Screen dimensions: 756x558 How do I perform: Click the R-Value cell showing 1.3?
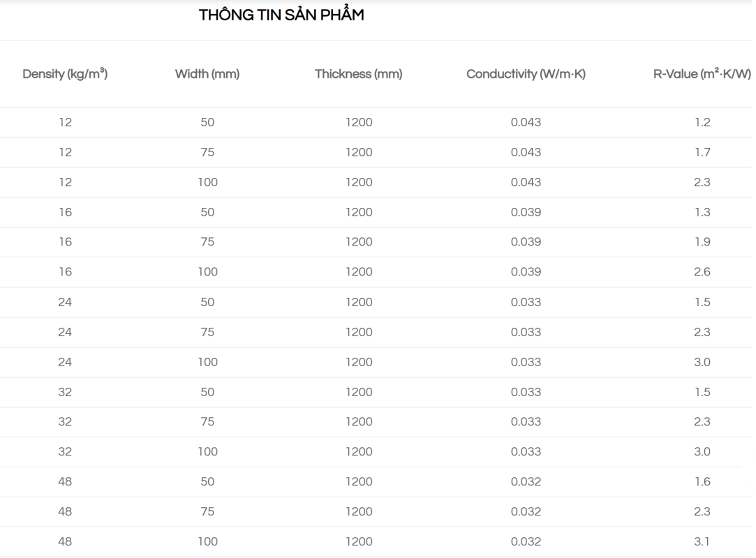tap(702, 213)
